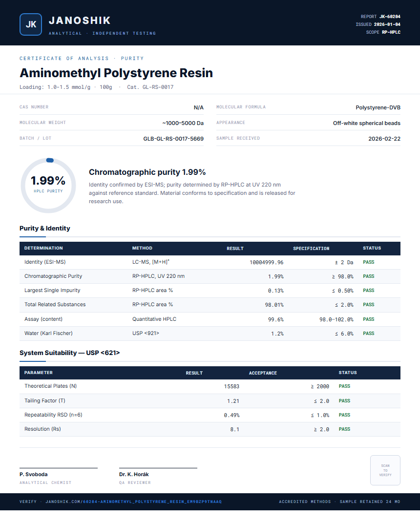This screenshot has width=420, height=524.
Task: Select footer text Sample Retained 24 MO
Action: 370,502
